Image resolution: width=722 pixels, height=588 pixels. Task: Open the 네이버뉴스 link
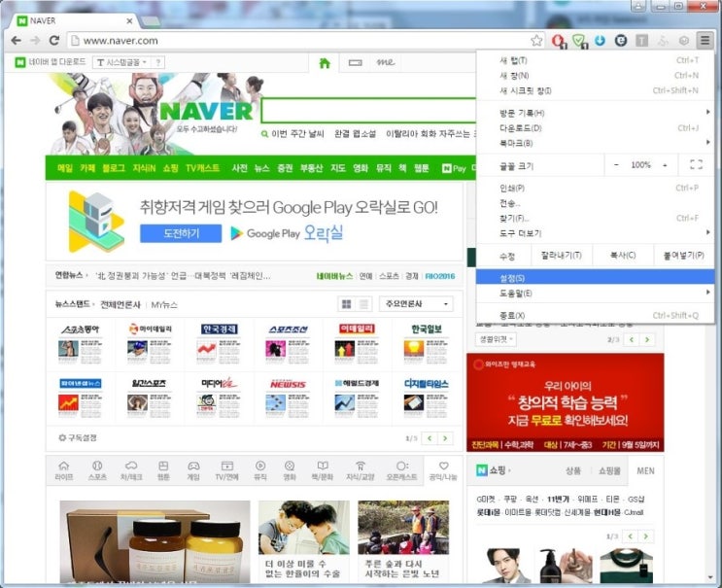[x=334, y=276]
